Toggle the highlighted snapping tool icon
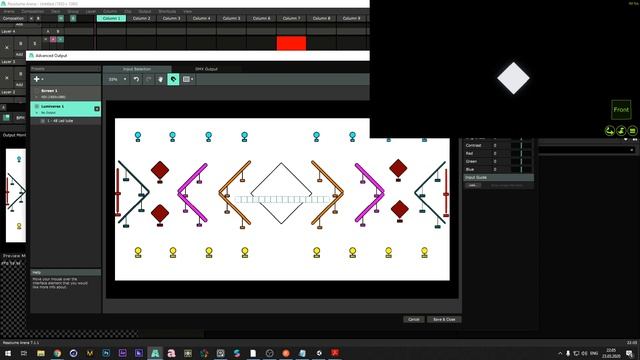Screen dimensions: 640x360 173,79
